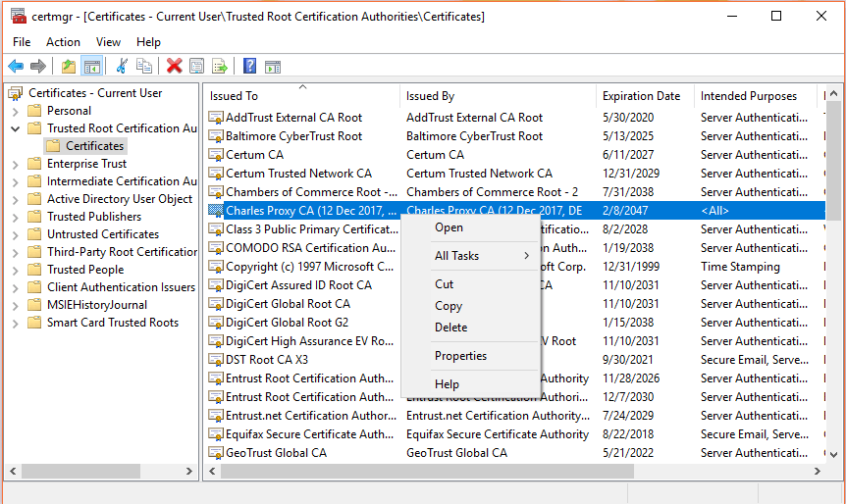The image size is (846, 504).
Task: Sort by the Expiration Date column header
Action: point(645,96)
